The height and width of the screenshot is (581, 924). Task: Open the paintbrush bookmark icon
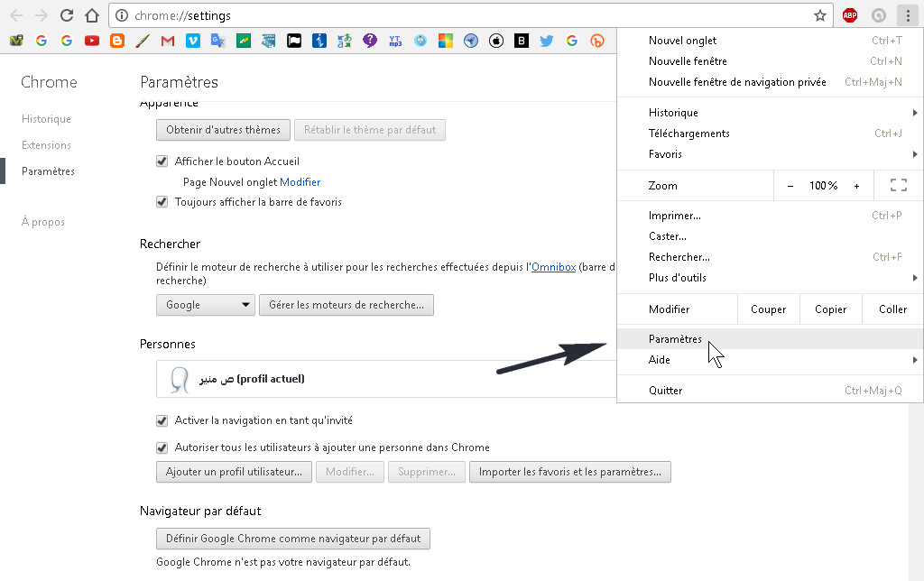(x=143, y=41)
